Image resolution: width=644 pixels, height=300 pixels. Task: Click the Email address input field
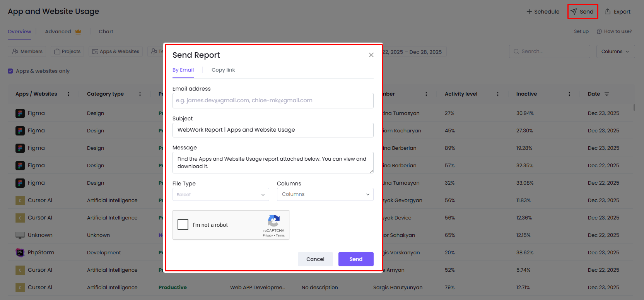pos(273,101)
